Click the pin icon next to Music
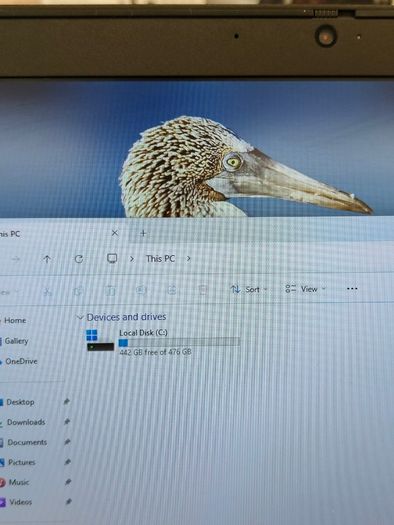This screenshot has width=394, height=525. pos(68,482)
